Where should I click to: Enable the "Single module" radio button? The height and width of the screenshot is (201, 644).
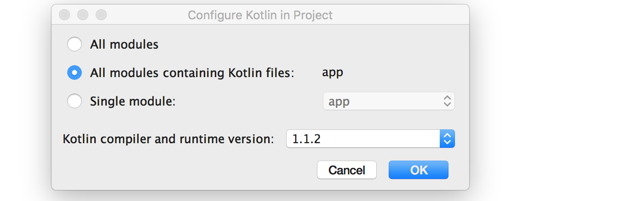pos(75,101)
